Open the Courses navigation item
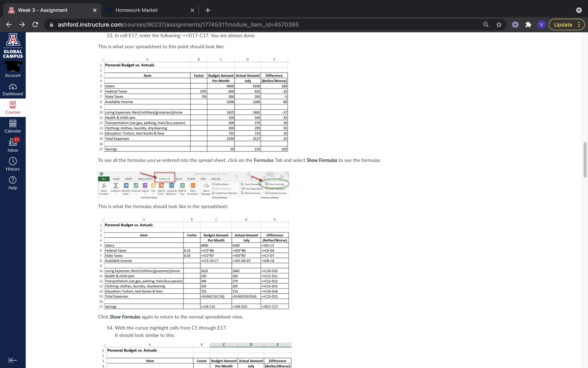Viewport: 588px width, 368px height. (x=13, y=108)
